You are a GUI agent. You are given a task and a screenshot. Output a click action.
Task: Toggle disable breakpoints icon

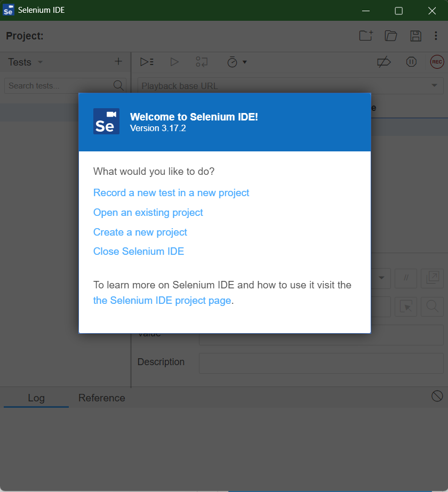click(x=383, y=62)
